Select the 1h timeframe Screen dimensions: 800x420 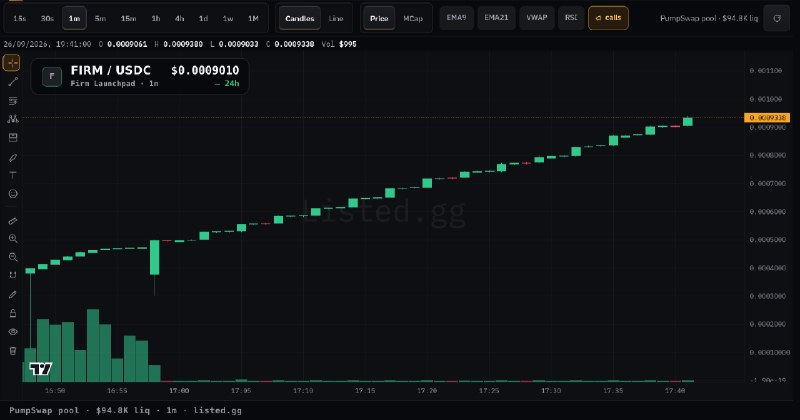(x=156, y=18)
